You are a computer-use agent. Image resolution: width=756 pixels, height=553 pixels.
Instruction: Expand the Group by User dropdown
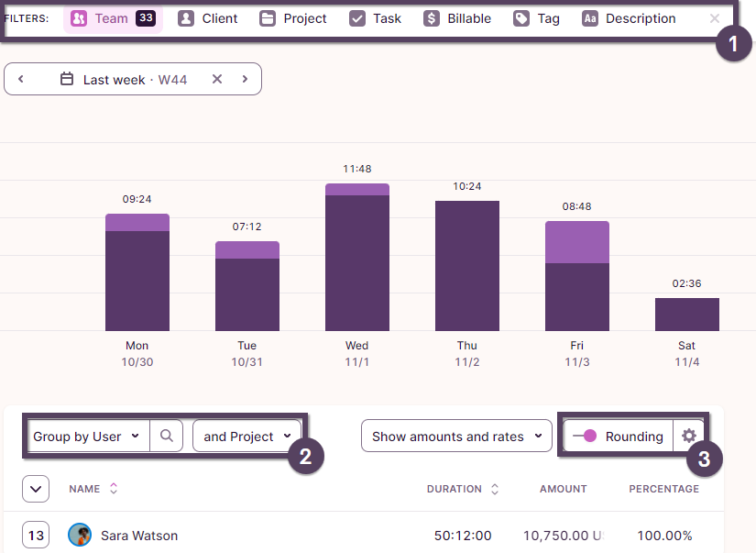coord(87,437)
